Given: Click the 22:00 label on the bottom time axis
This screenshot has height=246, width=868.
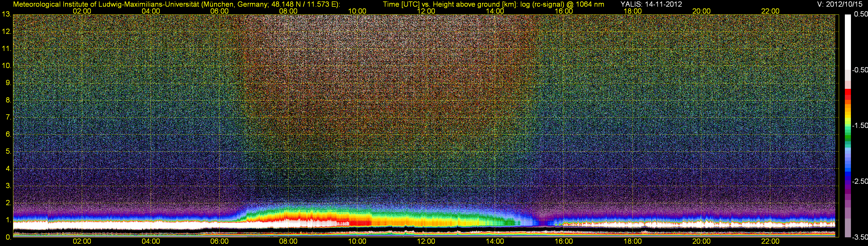Looking at the screenshot, I should 770,241.
